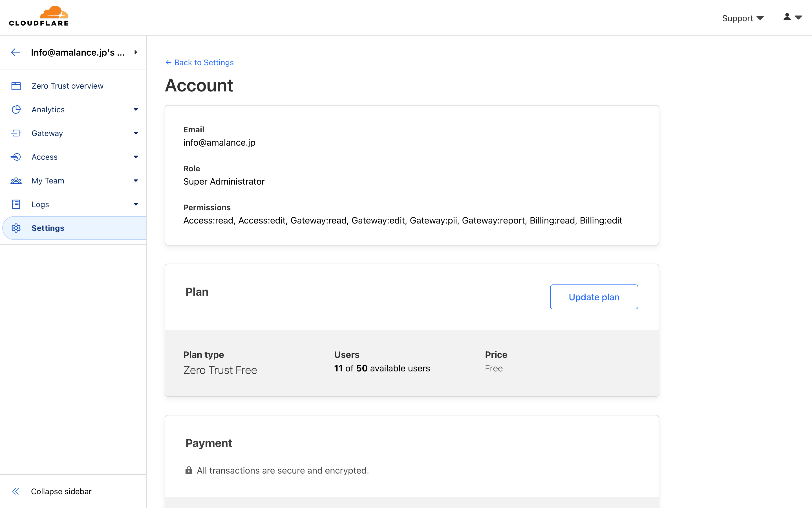Click the Back to Settings link
Screen dimensions: 812x508
click(199, 62)
